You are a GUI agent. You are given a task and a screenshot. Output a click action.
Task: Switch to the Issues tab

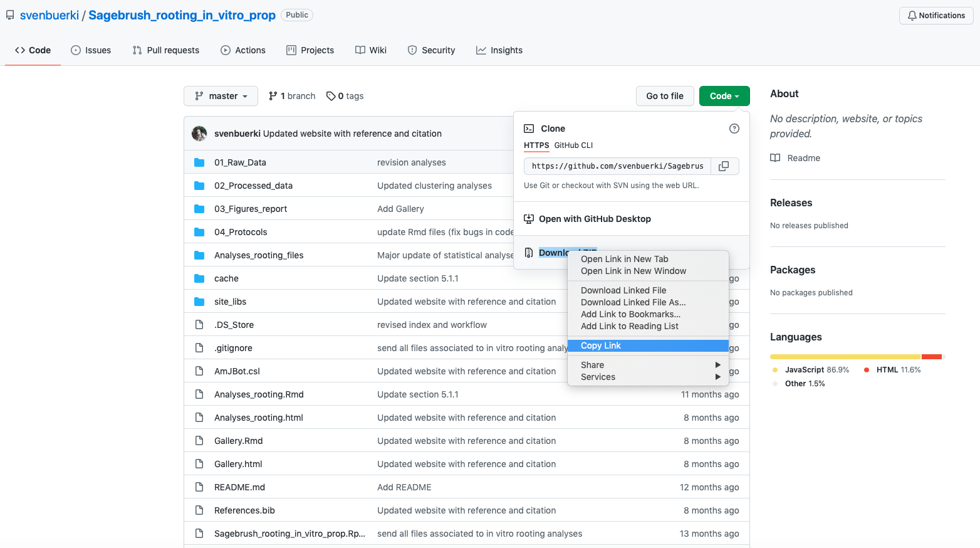click(91, 50)
